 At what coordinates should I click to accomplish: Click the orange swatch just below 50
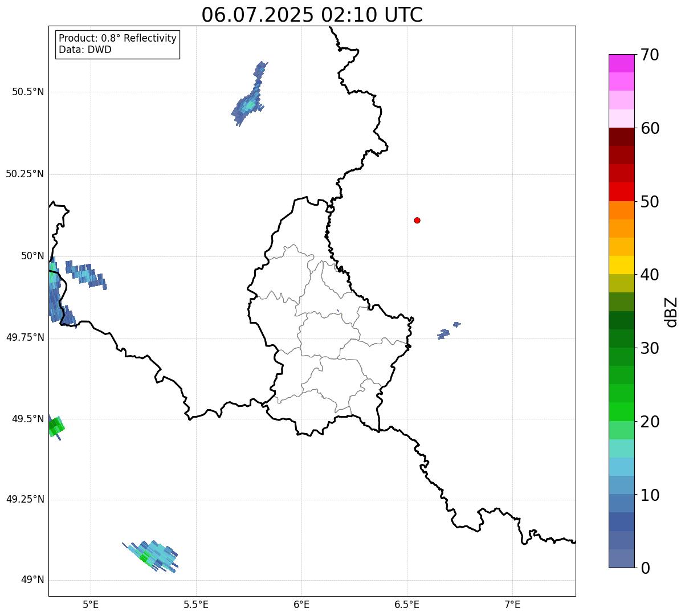622,210
